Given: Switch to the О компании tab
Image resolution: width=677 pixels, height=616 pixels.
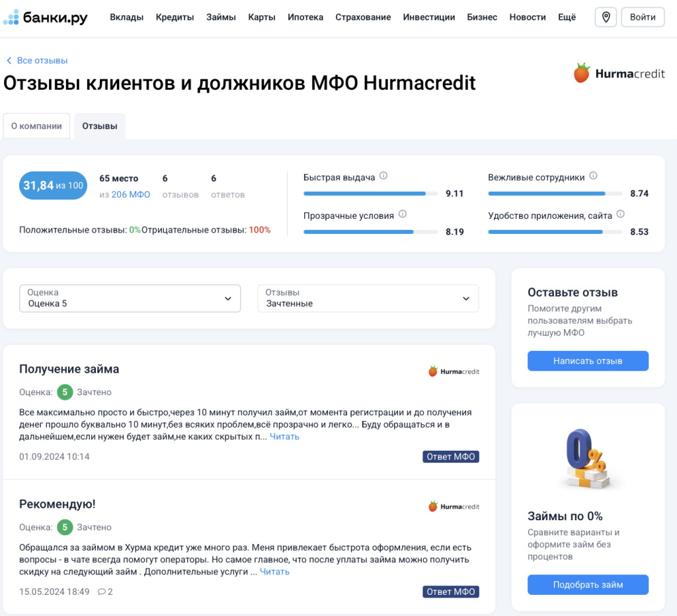Looking at the screenshot, I should click(x=37, y=126).
